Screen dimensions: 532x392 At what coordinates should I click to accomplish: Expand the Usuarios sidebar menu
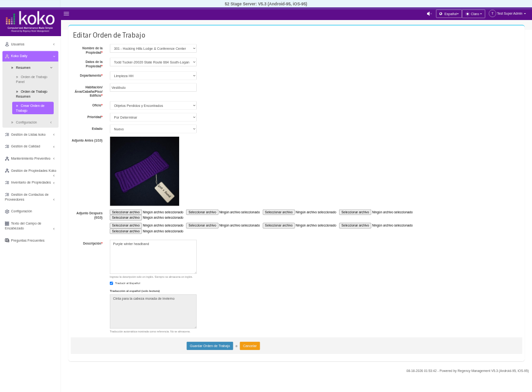[30, 44]
